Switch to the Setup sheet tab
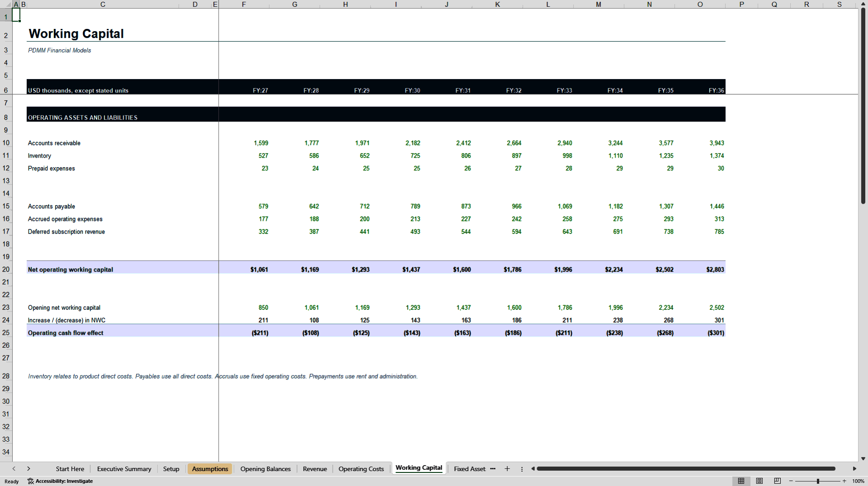This screenshot has width=868, height=486. click(171, 469)
